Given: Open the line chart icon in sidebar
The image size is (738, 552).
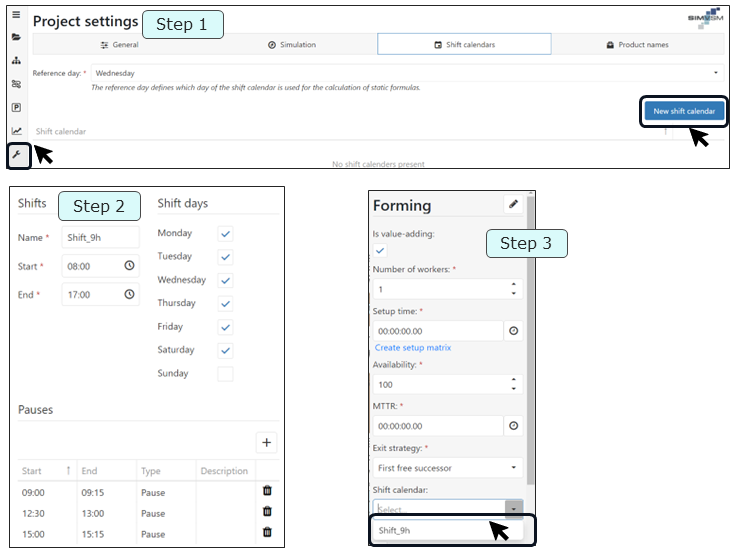Looking at the screenshot, I should point(16,131).
